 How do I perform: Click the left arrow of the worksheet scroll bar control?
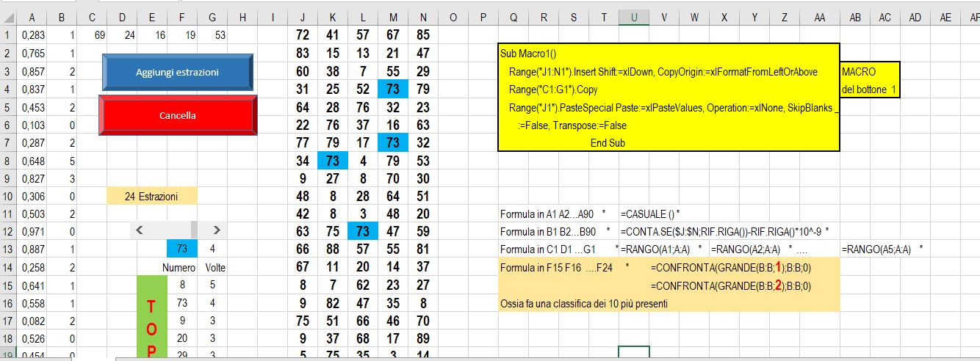click(x=139, y=230)
